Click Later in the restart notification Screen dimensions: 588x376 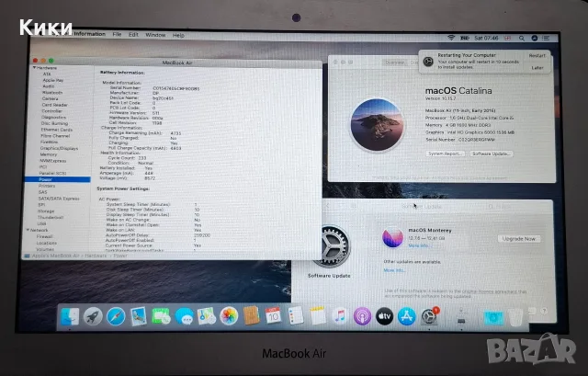pos(537,68)
